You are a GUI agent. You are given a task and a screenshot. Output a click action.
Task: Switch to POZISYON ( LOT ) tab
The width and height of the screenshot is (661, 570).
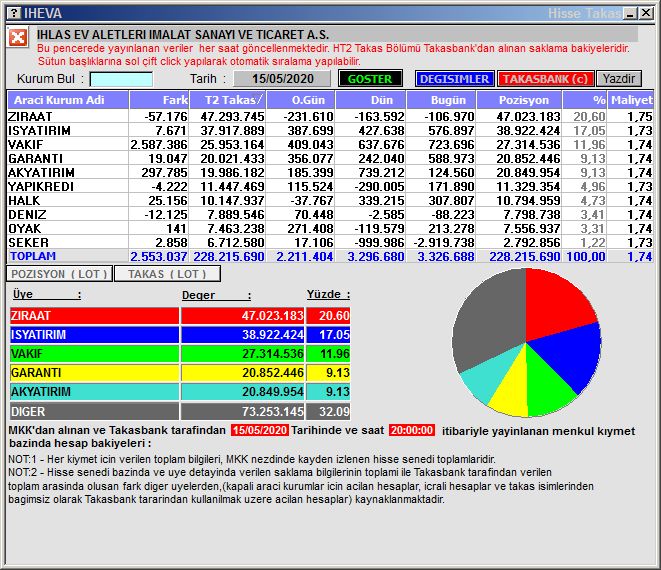59,274
